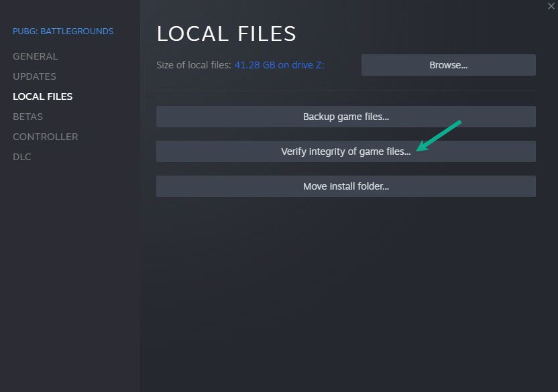Screen dimensions: 558x392
Task: Click the Browse... button
Action: tap(449, 65)
